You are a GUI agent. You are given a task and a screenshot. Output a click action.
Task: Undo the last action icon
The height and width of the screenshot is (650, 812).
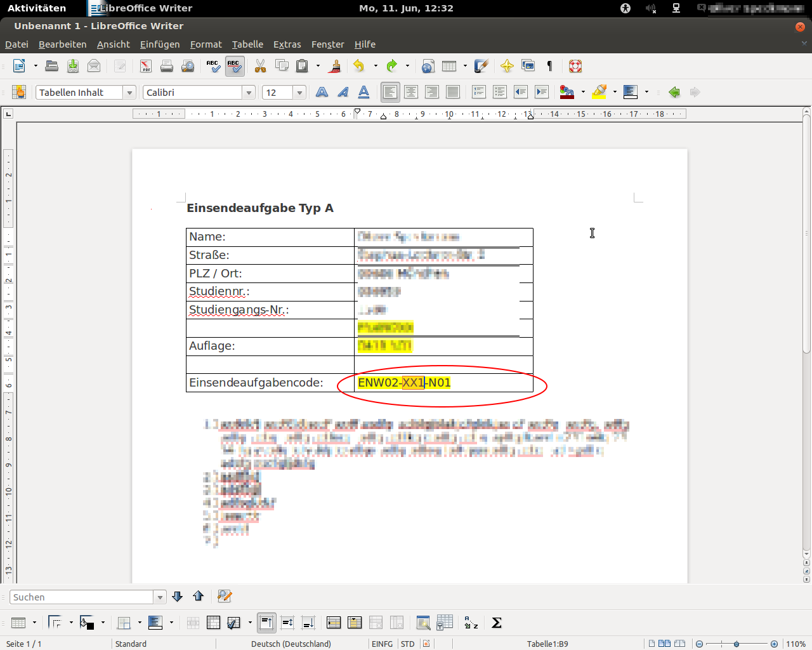(359, 66)
